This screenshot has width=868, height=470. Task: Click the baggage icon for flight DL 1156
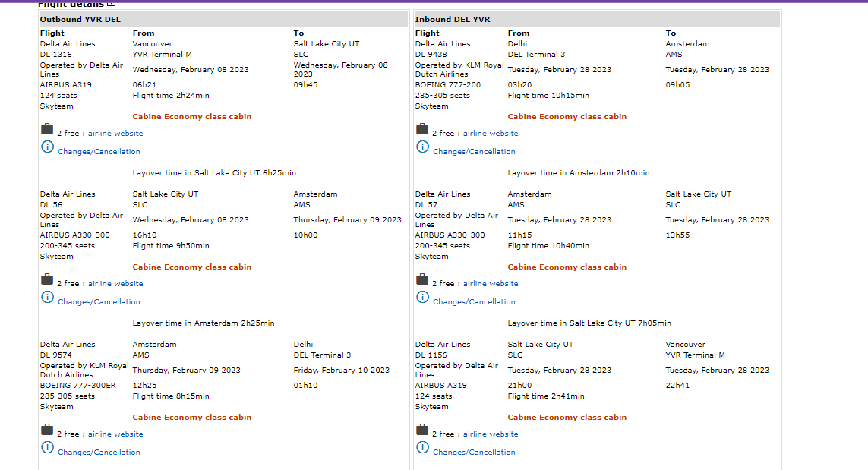[x=422, y=431]
